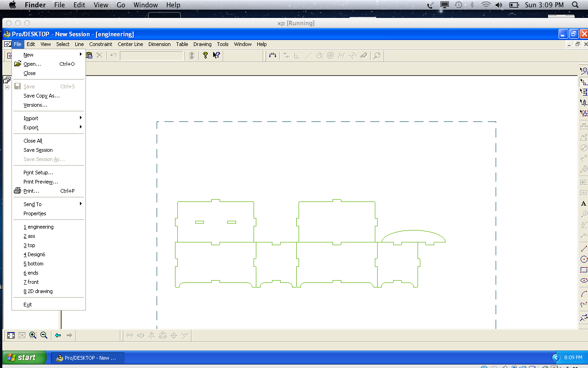Choose Exit from the File menu
Screen dimensions: 588x368
point(49,305)
